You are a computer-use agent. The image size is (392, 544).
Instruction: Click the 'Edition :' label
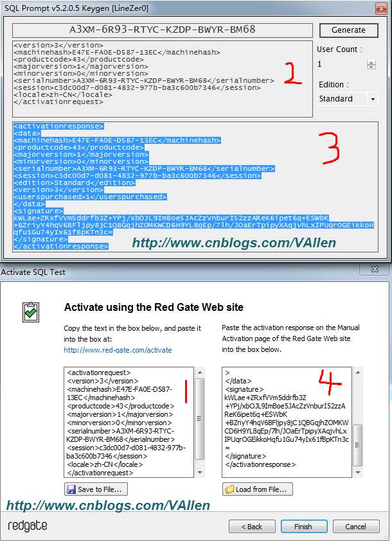coord(334,85)
